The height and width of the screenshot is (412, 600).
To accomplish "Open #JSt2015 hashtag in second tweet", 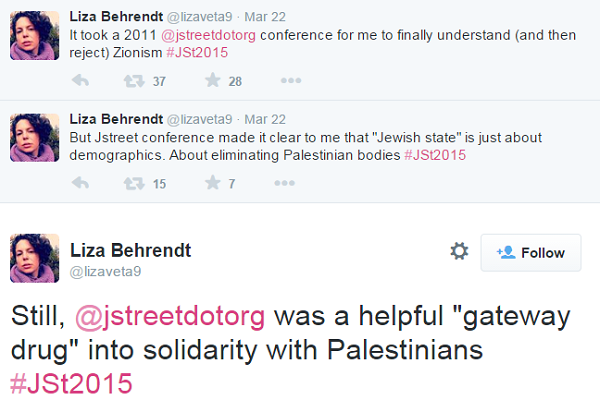I will point(435,155).
